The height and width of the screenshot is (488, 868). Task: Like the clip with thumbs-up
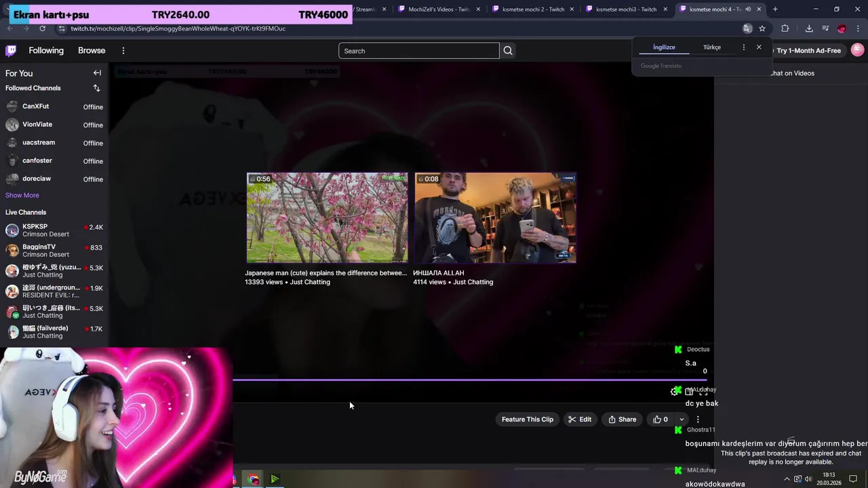click(x=660, y=420)
